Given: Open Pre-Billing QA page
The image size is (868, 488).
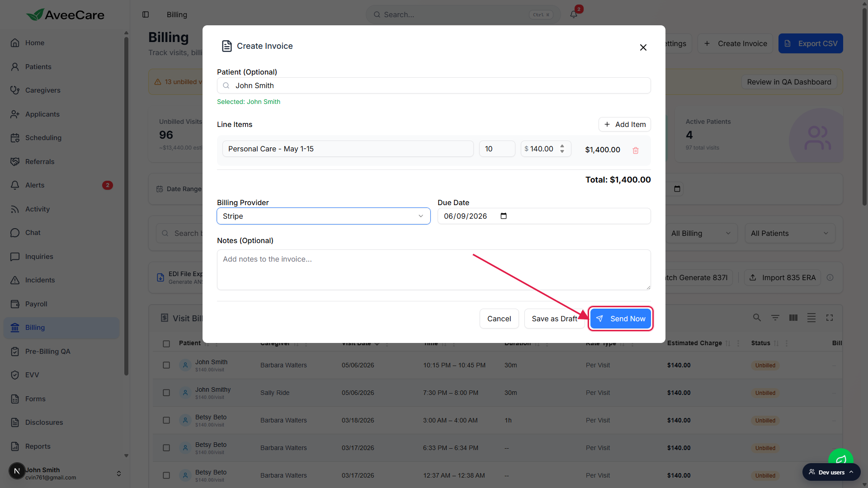Looking at the screenshot, I should [x=61, y=352].
